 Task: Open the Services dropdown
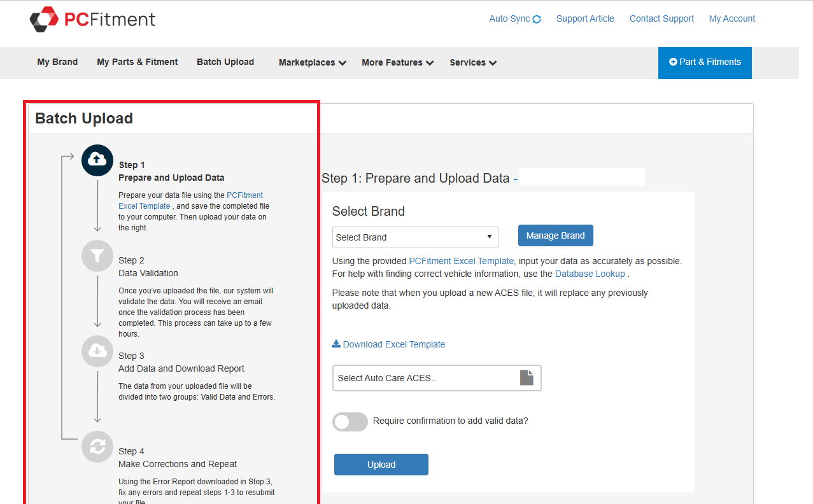click(x=472, y=62)
